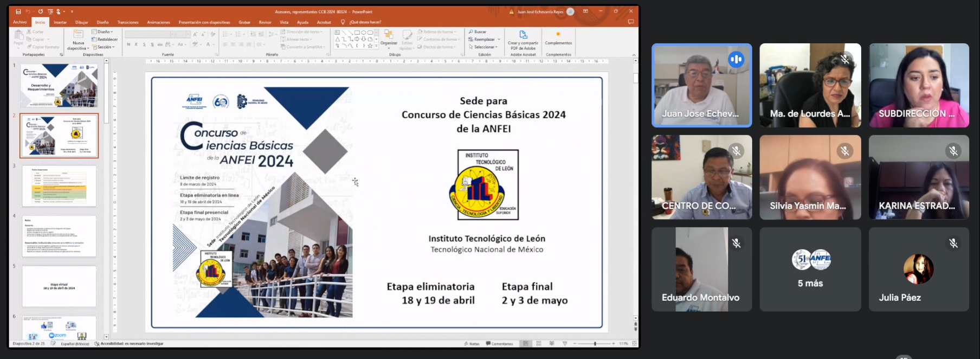
Task: Click the center text alignment icon
Action: tap(233, 44)
